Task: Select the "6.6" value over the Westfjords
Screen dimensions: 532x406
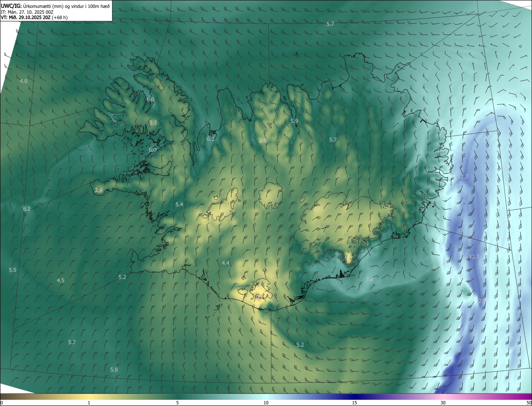Action: click(x=150, y=99)
